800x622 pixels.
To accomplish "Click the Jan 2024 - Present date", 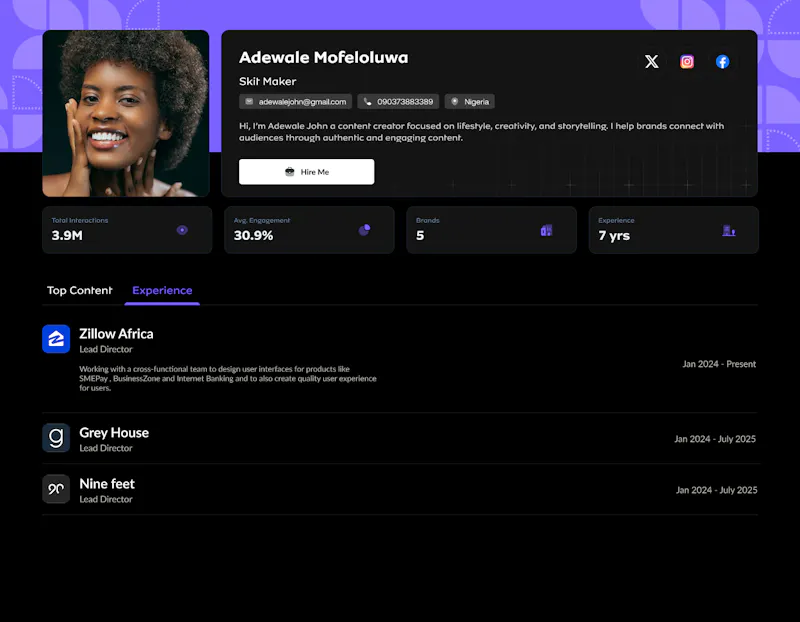I will click(719, 364).
